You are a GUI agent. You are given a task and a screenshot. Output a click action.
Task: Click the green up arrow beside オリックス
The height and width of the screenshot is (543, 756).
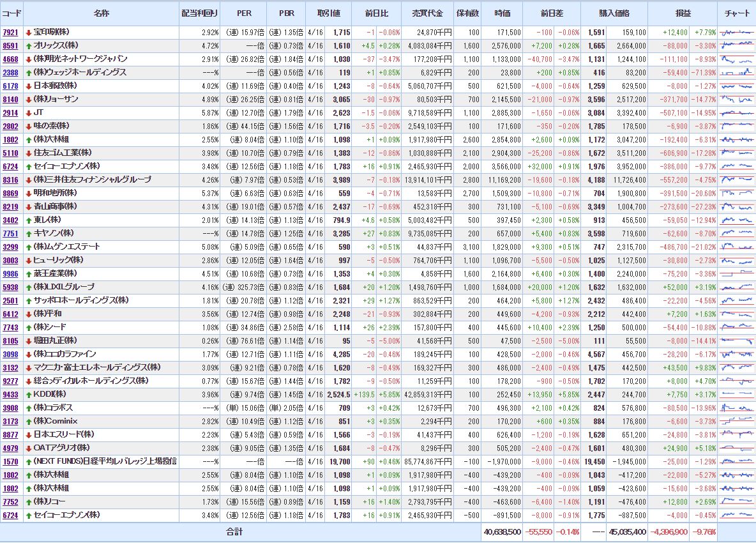29,46
